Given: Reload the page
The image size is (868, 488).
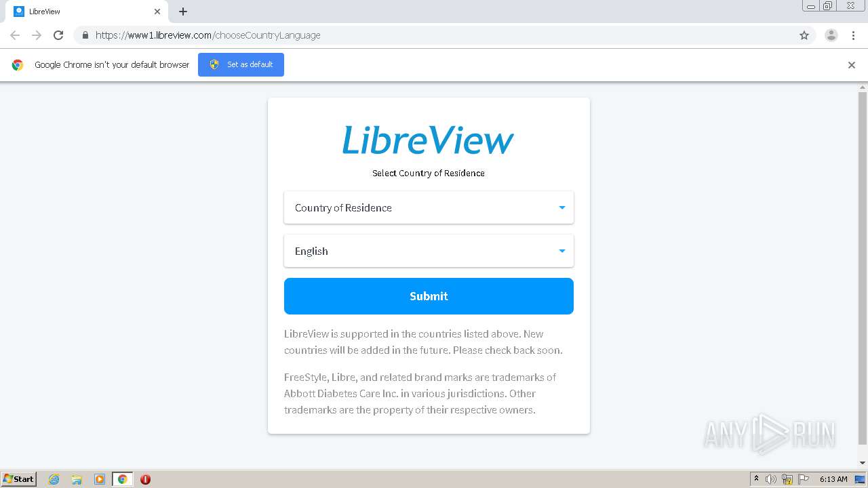Looking at the screenshot, I should pyautogui.click(x=58, y=35).
